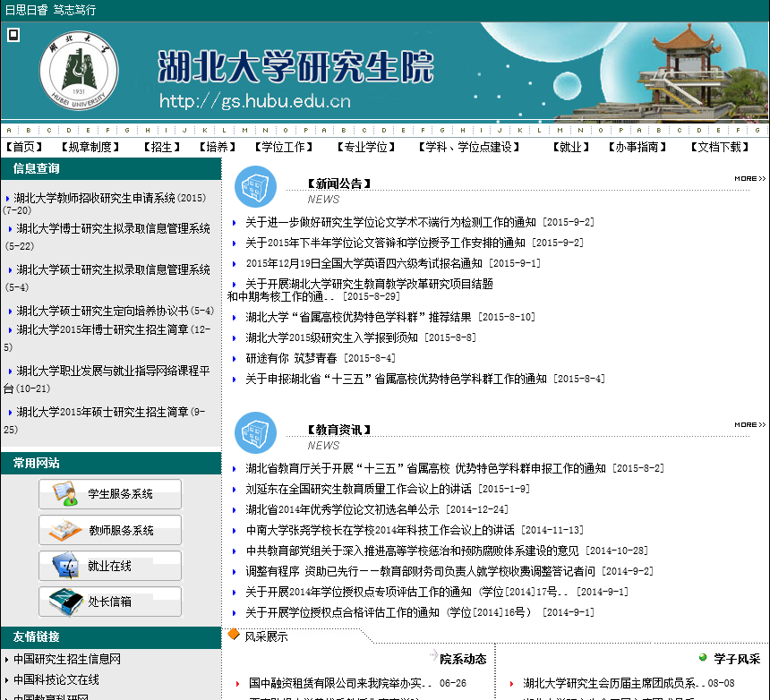Image resolution: width=770 pixels, height=700 pixels.
Task: Open the 文档下载 menu item
Action: click(720, 147)
